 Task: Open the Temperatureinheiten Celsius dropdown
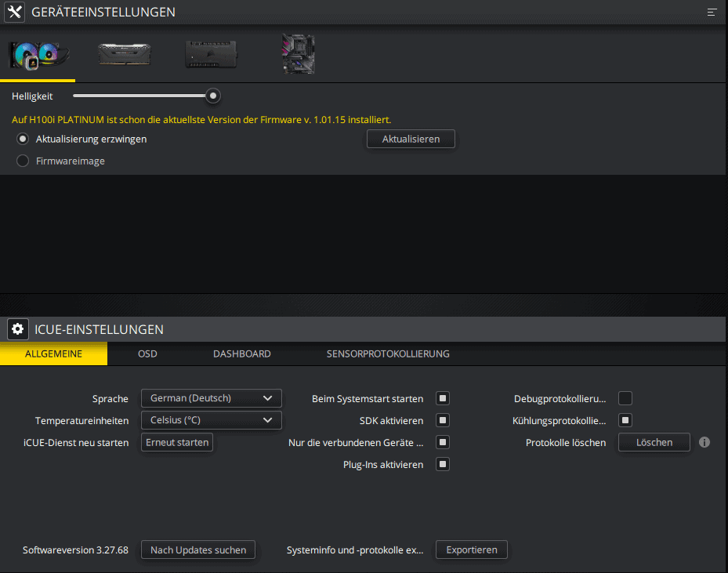pyautogui.click(x=212, y=420)
